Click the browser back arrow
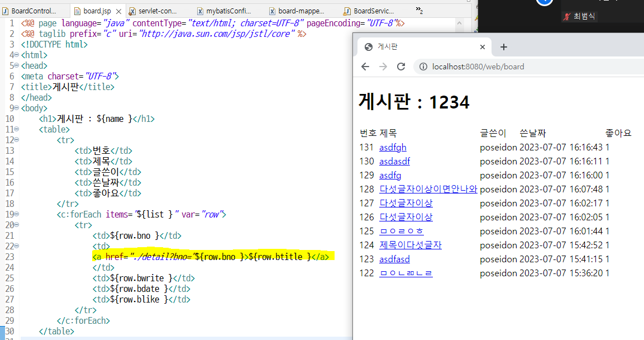The image size is (644, 340). 365,67
